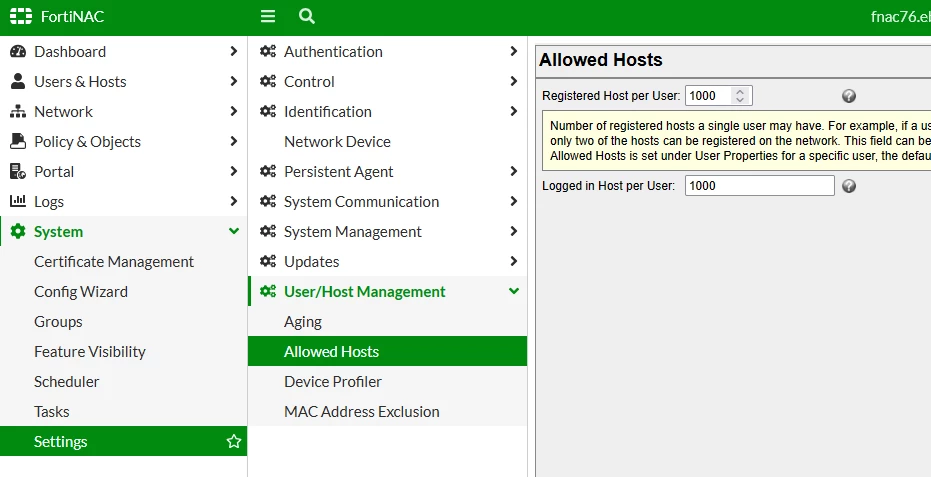Screen dimensions: 931x477
Task: Decrement Registered Host per User stepper
Action: pyautogui.click(x=740, y=100)
